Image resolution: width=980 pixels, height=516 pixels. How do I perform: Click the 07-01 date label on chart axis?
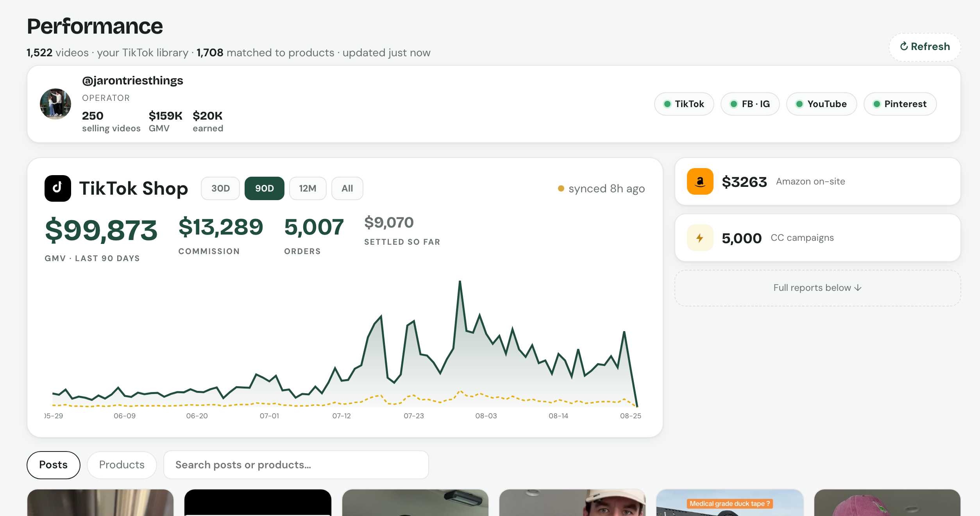click(269, 416)
